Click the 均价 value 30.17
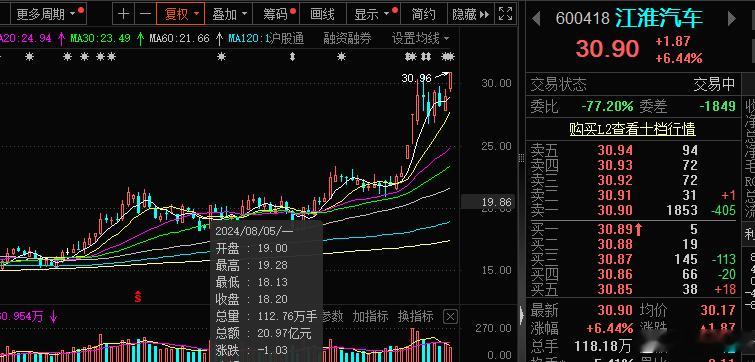 (x=717, y=310)
